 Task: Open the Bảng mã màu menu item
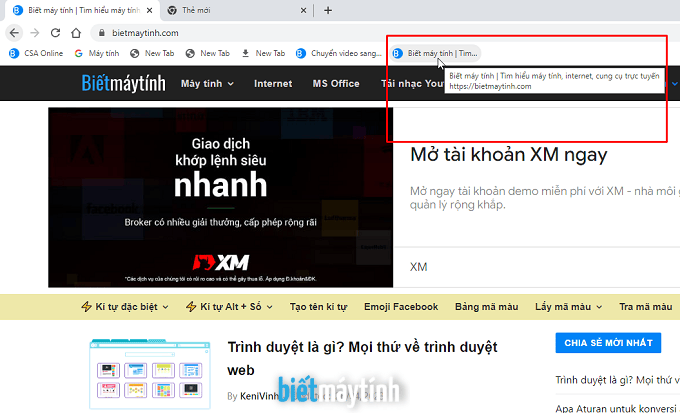(487, 307)
